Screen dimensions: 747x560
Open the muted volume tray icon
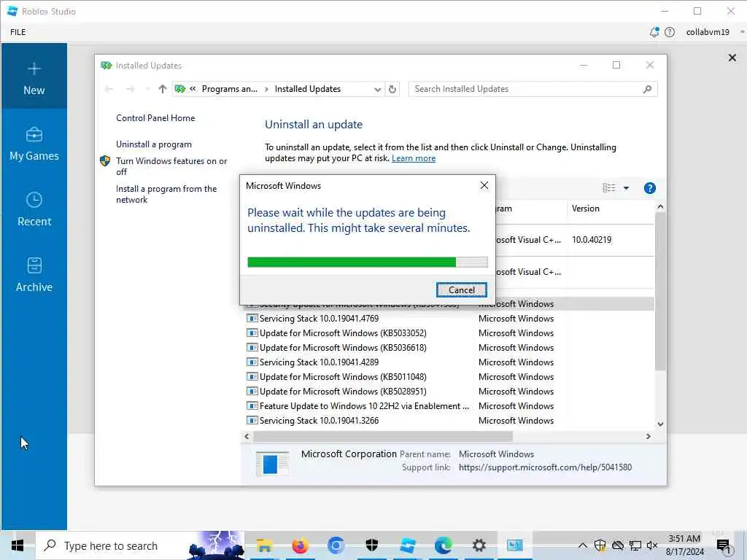pos(652,545)
